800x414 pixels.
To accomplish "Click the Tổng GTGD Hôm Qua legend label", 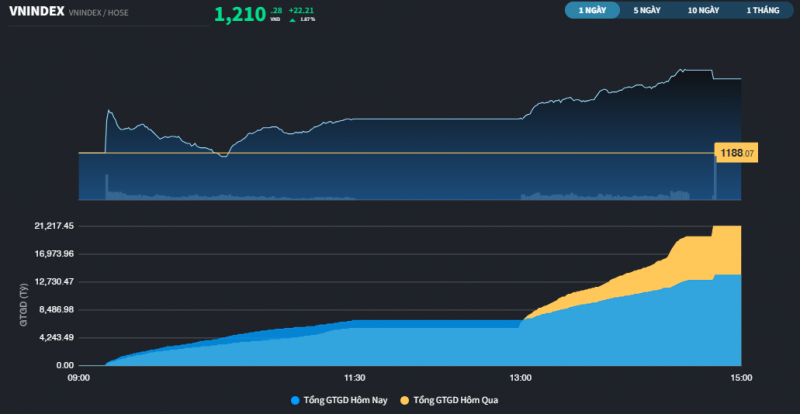I will (455, 400).
